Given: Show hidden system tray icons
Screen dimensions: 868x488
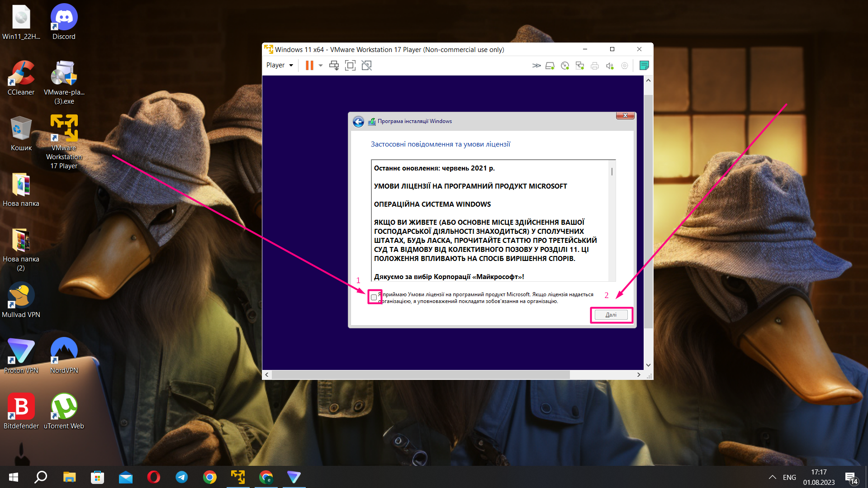Looking at the screenshot, I should [773, 477].
